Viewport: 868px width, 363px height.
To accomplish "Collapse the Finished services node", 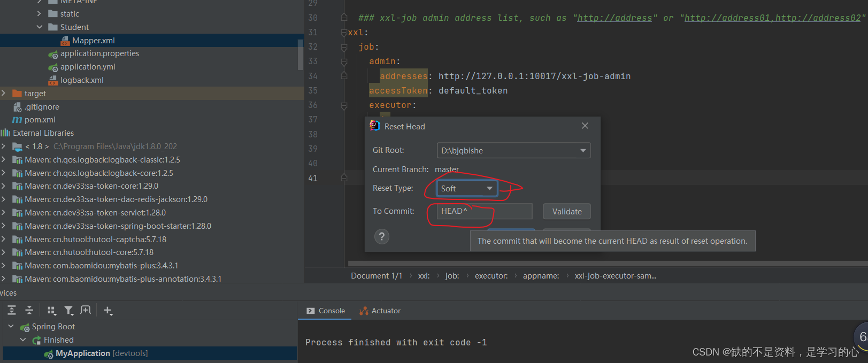I will click(22, 340).
